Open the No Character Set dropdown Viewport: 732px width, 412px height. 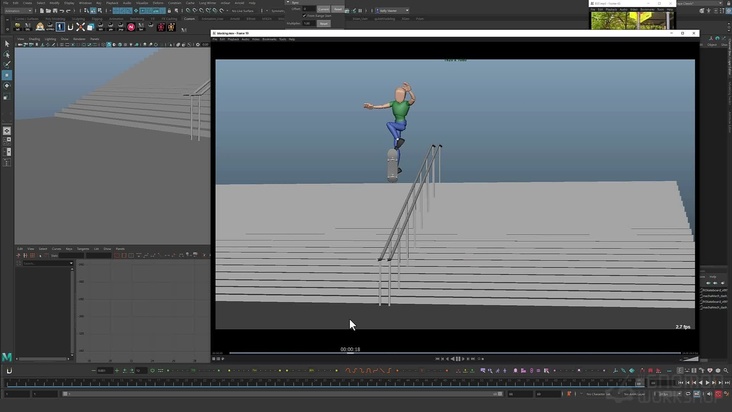598,394
